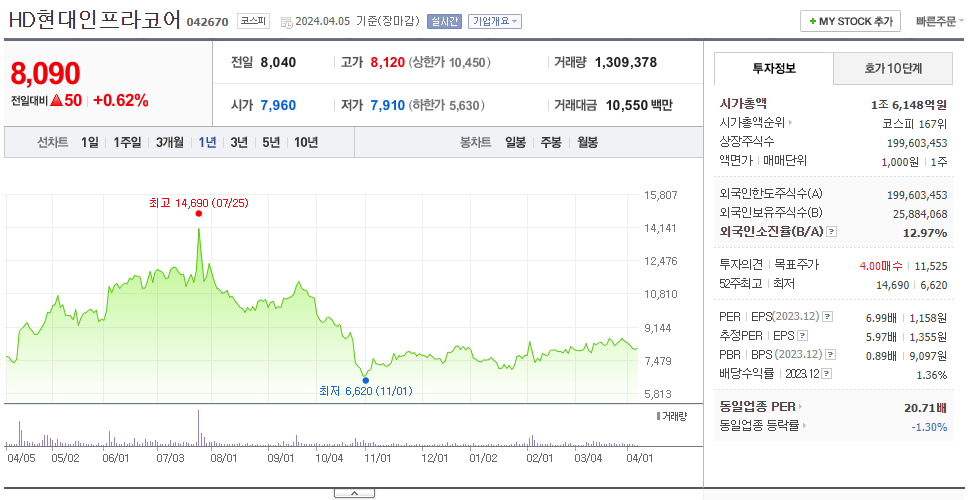
Task: Click the 거래량 chart legend
Action: 672,416
